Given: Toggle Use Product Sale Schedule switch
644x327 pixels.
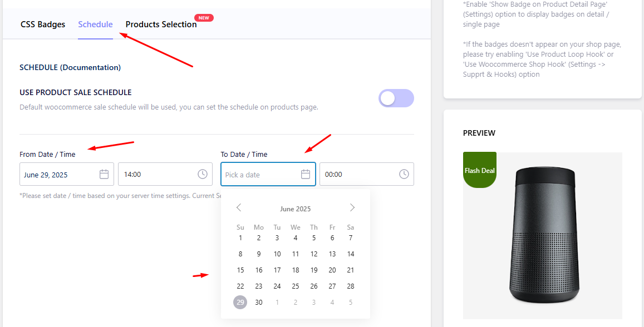Looking at the screenshot, I should pos(396,98).
